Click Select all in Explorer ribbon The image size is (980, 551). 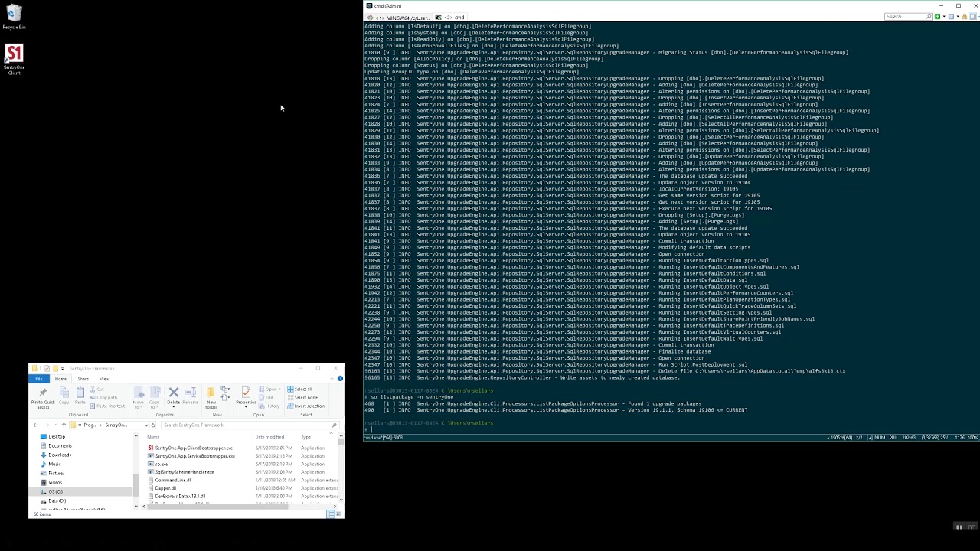click(x=299, y=389)
